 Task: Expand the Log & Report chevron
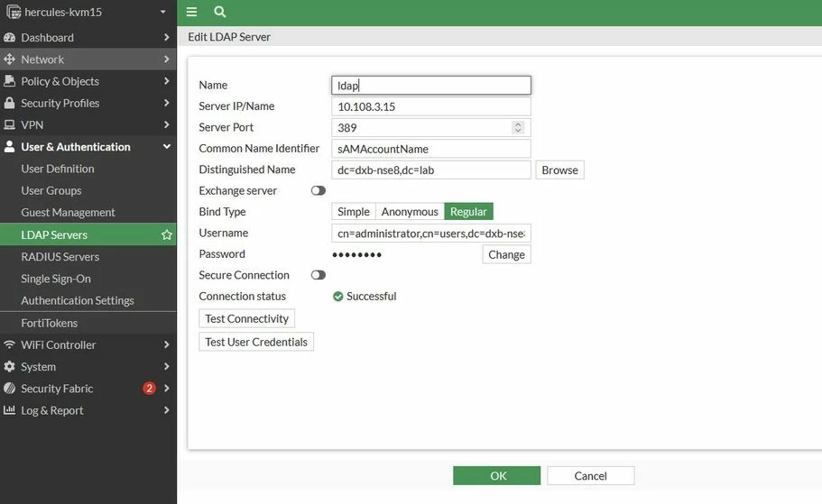[166, 409]
